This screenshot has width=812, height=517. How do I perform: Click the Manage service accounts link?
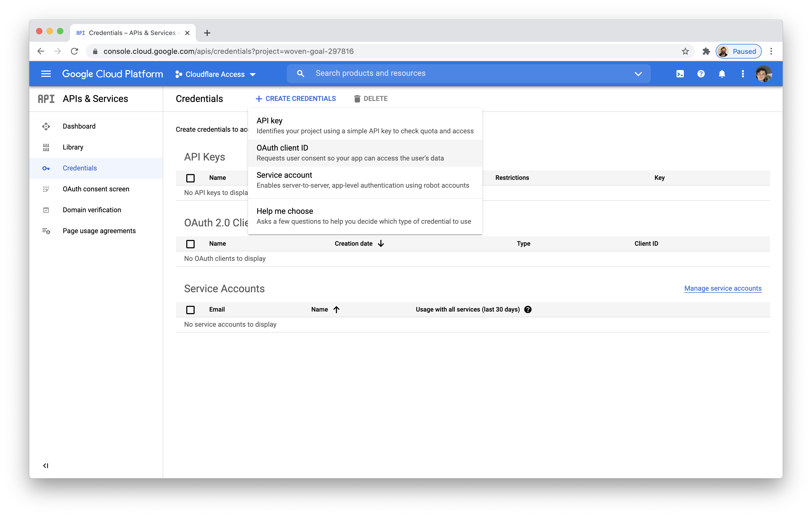point(722,288)
